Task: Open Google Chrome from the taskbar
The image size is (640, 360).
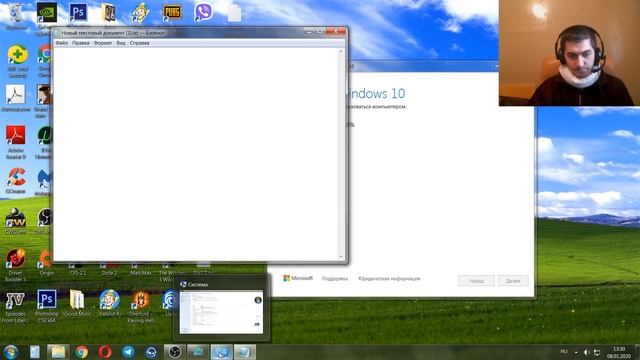Action: [81, 352]
